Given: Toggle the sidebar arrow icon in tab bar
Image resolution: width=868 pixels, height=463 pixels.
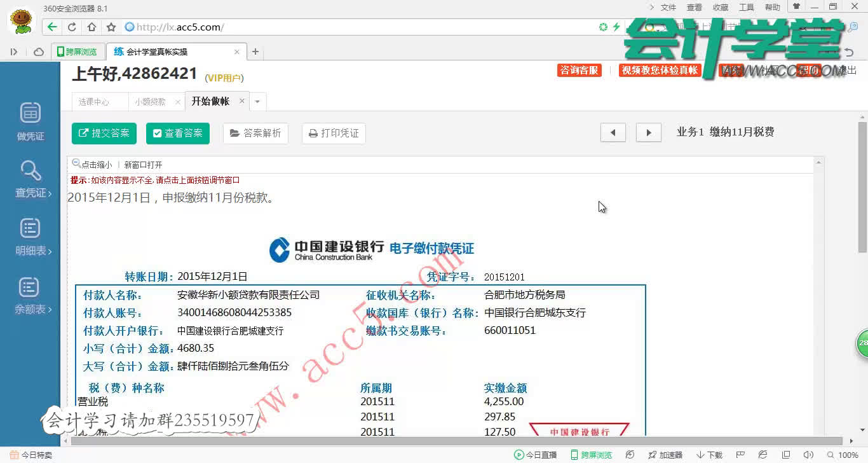Looking at the screenshot, I should pyautogui.click(x=14, y=52).
